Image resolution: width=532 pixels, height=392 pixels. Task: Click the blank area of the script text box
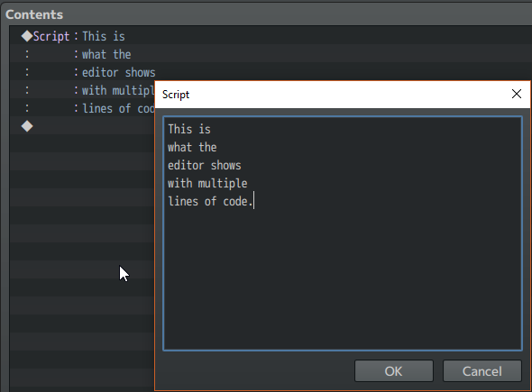[x=343, y=278]
